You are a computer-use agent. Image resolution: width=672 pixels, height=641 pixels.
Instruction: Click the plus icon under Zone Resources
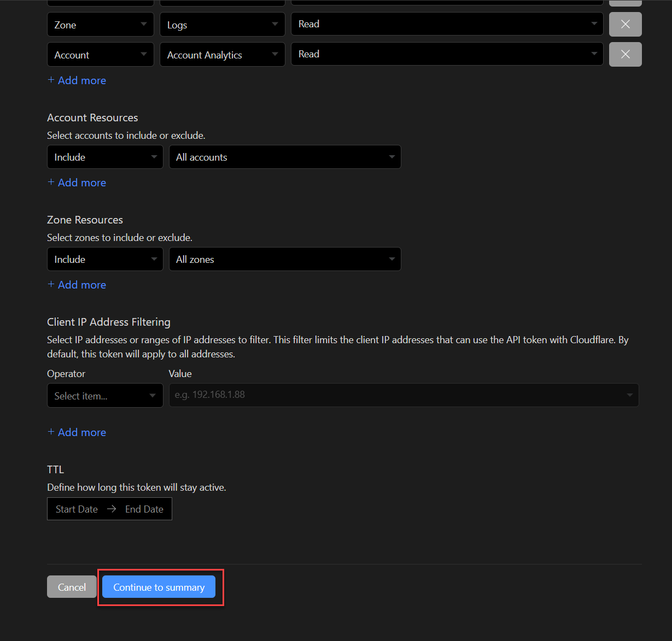(x=51, y=285)
